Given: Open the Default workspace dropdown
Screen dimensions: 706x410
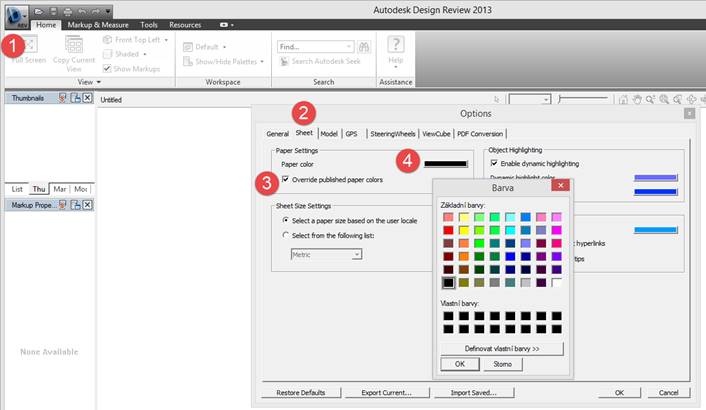Looking at the screenshot, I should click(x=223, y=46).
